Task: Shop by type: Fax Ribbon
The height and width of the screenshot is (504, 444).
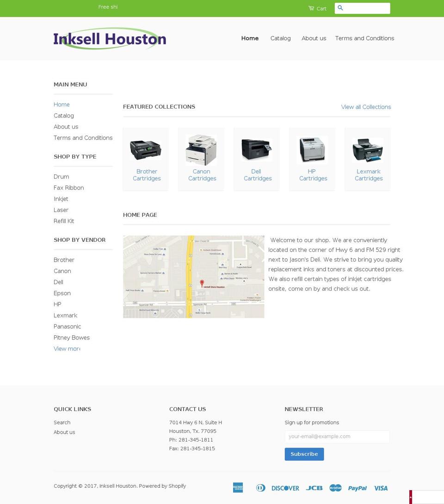Action: click(x=69, y=188)
